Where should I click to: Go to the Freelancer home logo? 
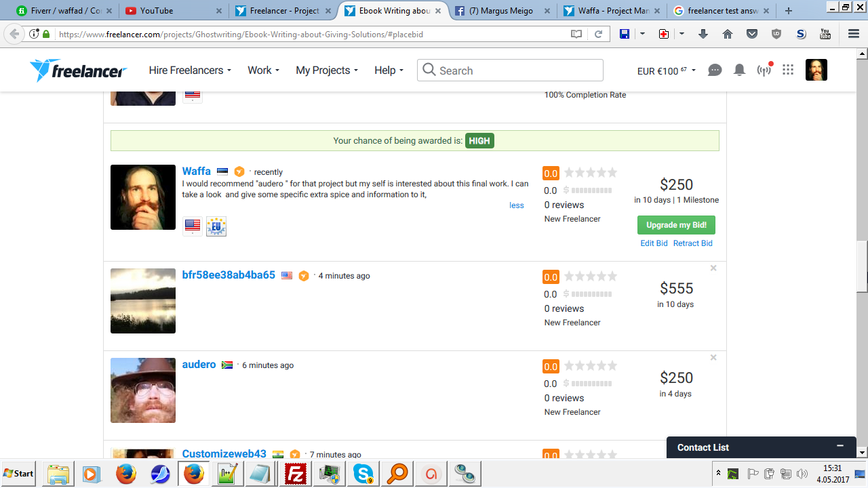(x=78, y=70)
